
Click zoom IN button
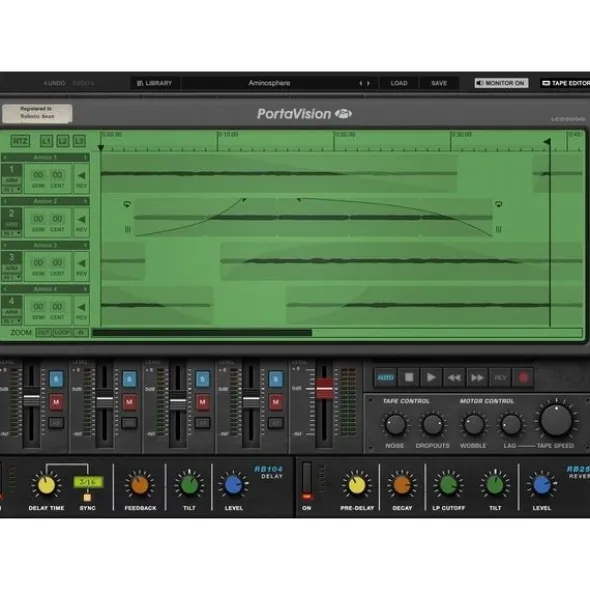tap(81, 332)
